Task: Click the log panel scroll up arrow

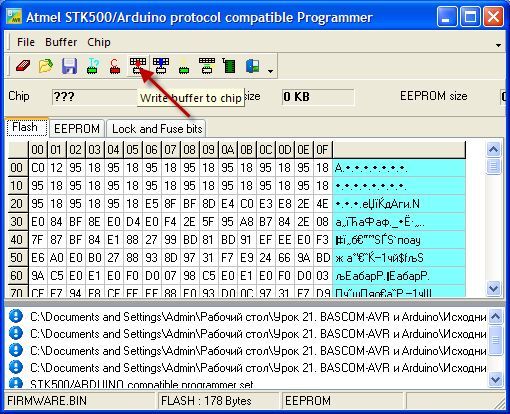Action: 495,316
